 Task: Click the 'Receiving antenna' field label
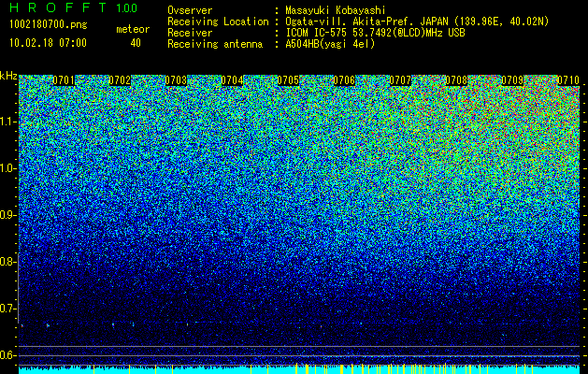click(x=215, y=44)
